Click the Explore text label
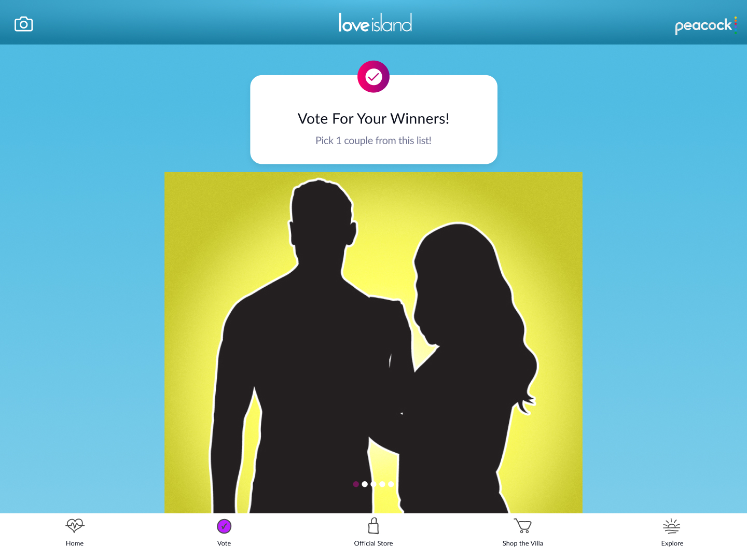 672,543
